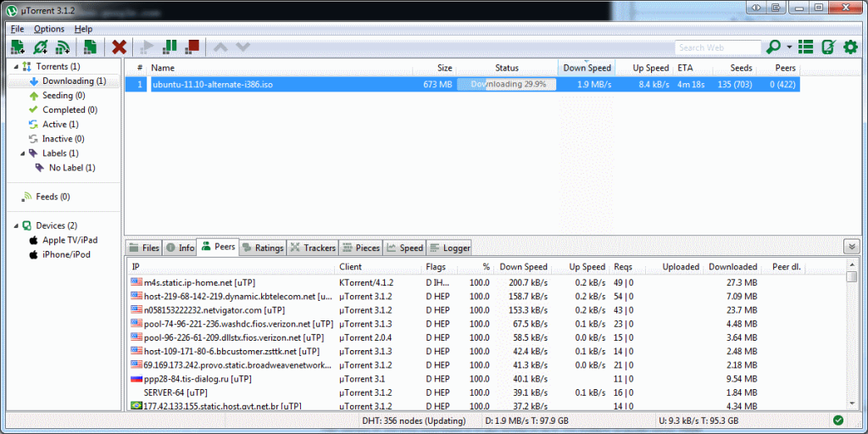Click the Start torrent play icon
The image size is (868, 434).
[147, 47]
